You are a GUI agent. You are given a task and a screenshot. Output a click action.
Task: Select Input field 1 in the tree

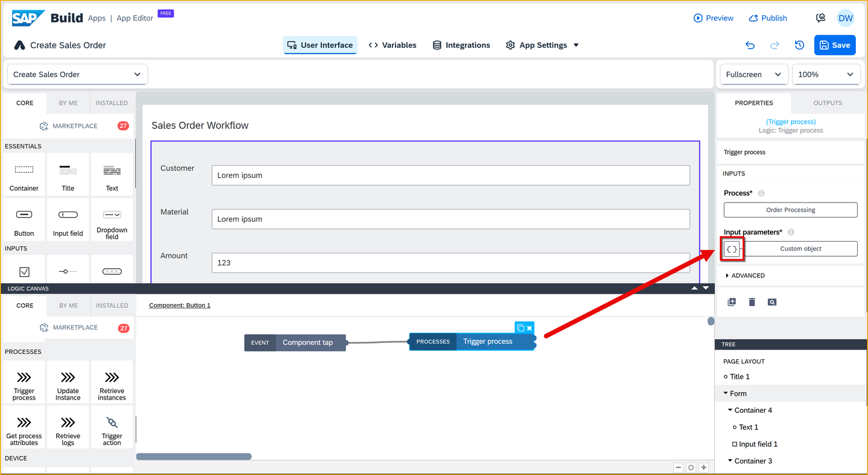(758, 444)
